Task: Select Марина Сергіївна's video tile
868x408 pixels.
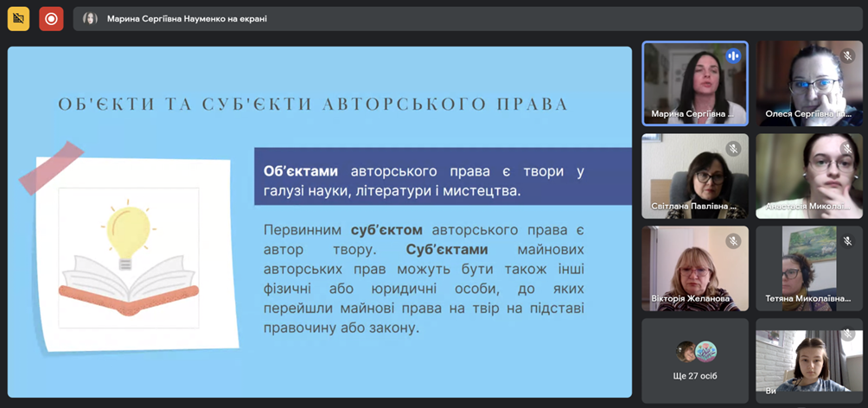Action: click(695, 84)
